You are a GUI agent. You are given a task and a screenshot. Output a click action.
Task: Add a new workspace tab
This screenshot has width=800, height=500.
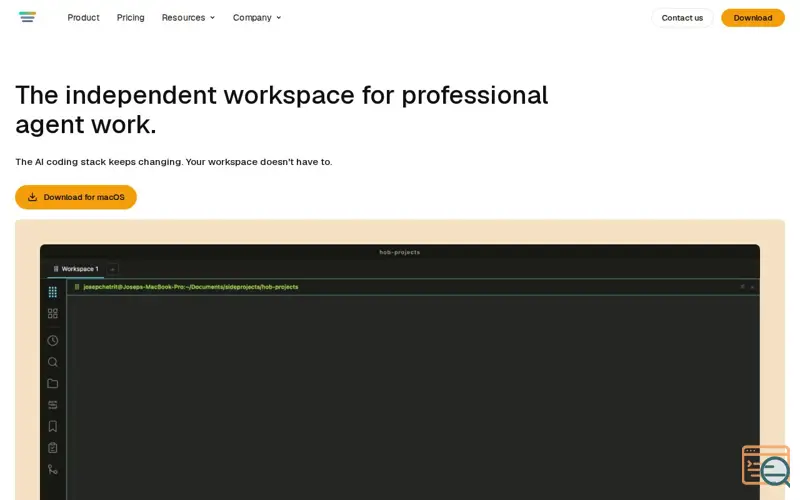click(113, 269)
